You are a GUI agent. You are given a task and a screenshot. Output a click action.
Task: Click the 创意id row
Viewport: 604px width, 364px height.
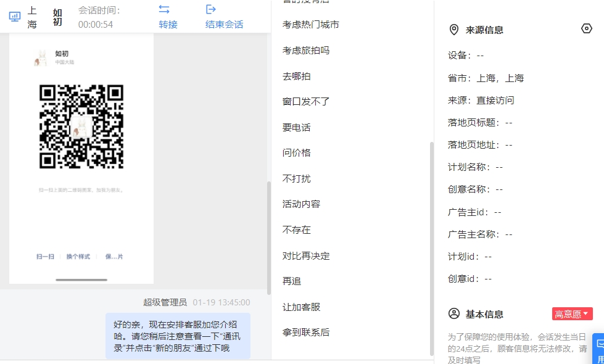pos(470,279)
